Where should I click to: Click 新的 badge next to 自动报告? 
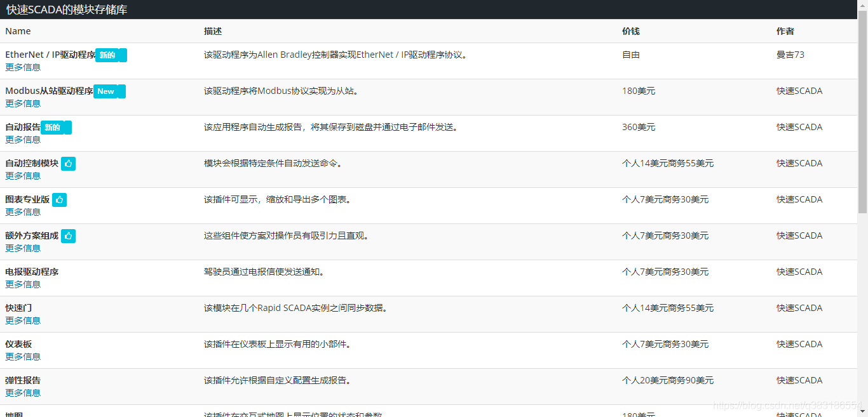coord(56,128)
